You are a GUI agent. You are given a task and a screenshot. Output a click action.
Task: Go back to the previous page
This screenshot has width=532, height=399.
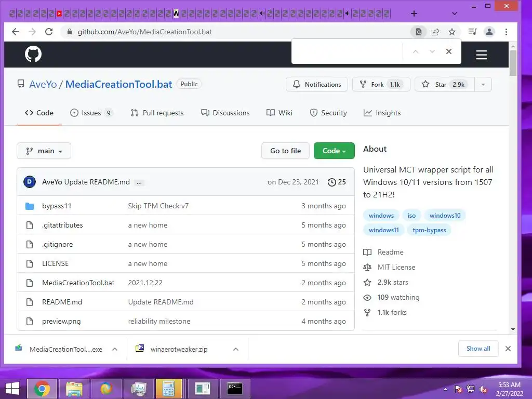[x=16, y=32]
